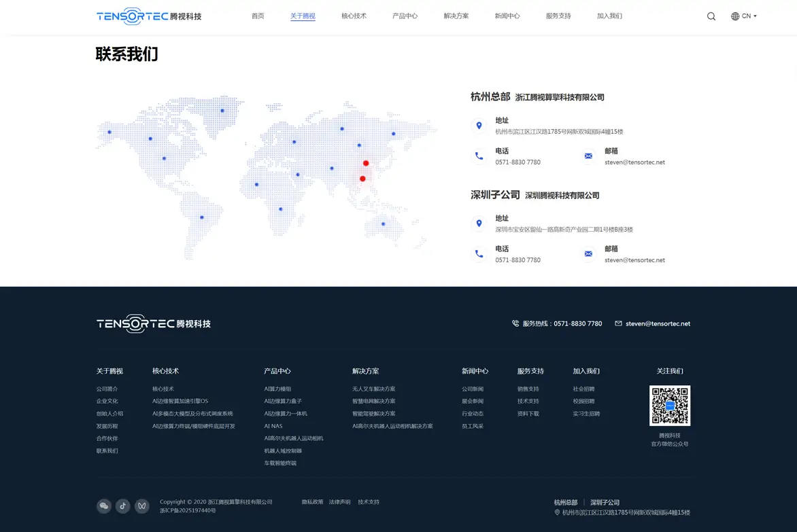Select 产品中心 in the top navigation
The width and height of the screenshot is (797, 532).
coord(405,16)
